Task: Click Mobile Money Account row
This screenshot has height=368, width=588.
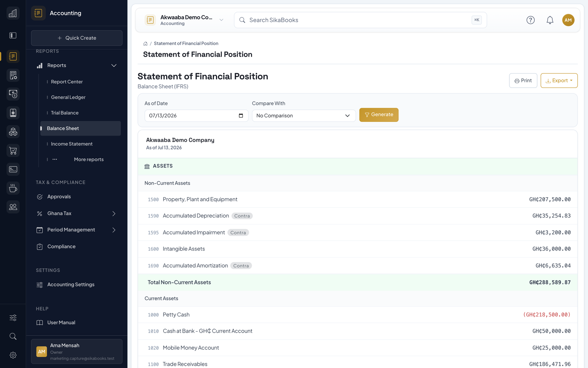Action: coord(358,348)
